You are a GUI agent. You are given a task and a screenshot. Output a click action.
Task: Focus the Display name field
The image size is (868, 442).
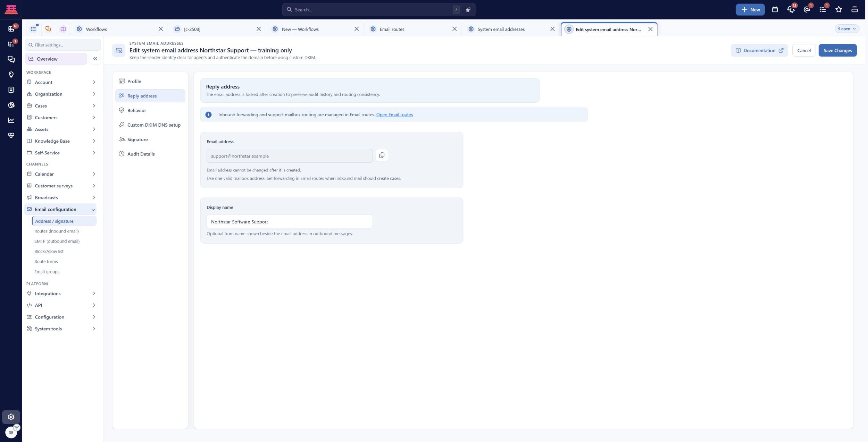click(290, 222)
